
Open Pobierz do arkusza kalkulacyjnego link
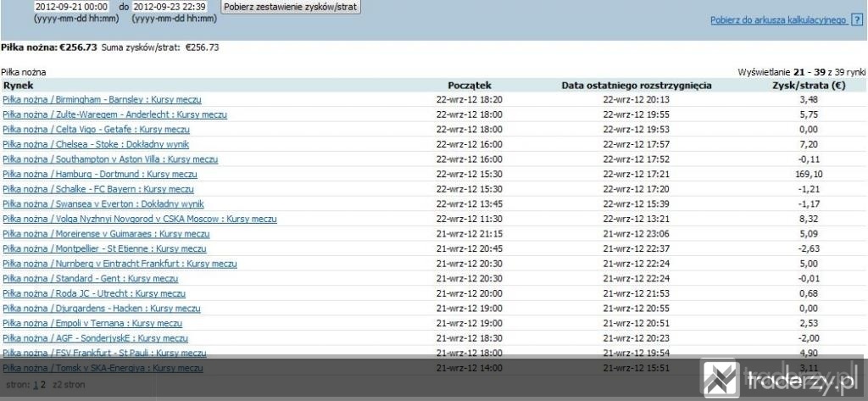click(x=778, y=20)
